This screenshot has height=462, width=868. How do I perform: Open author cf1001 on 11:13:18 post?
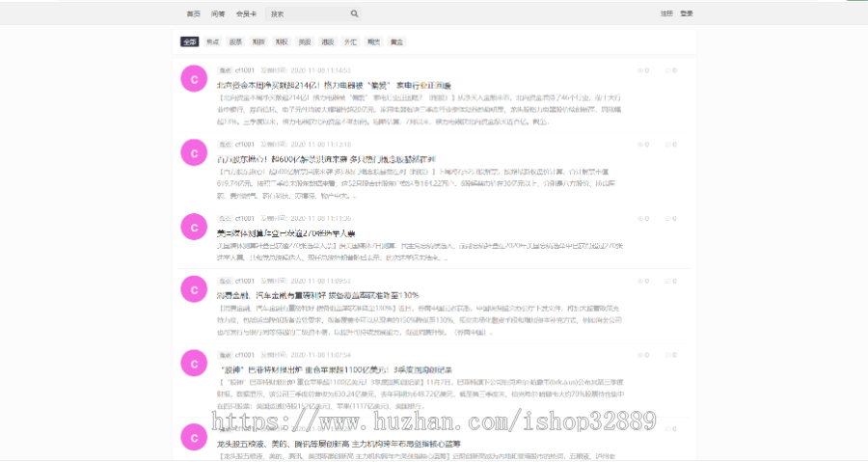click(245, 145)
